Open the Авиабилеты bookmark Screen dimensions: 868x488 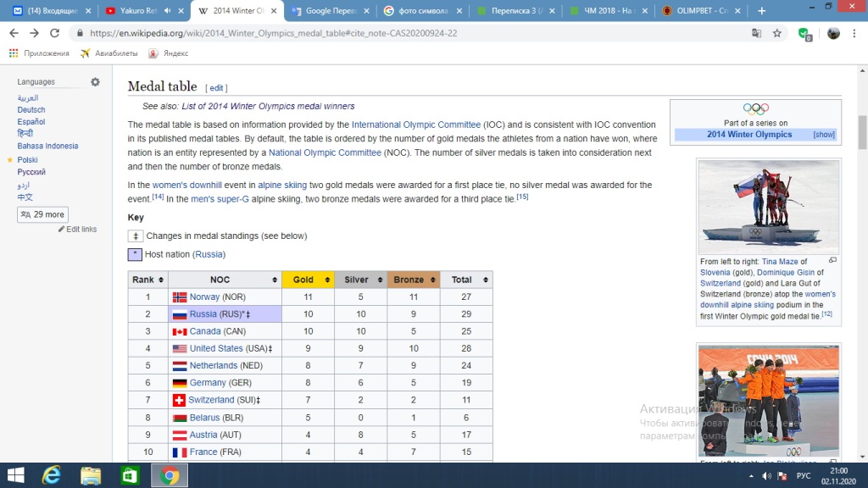pyautogui.click(x=109, y=53)
